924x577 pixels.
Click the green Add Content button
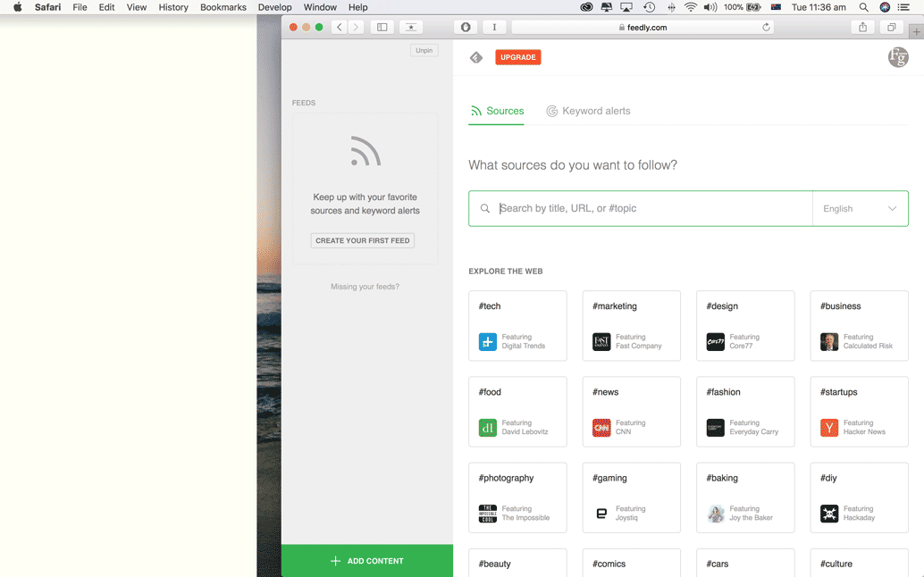tap(367, 561)
